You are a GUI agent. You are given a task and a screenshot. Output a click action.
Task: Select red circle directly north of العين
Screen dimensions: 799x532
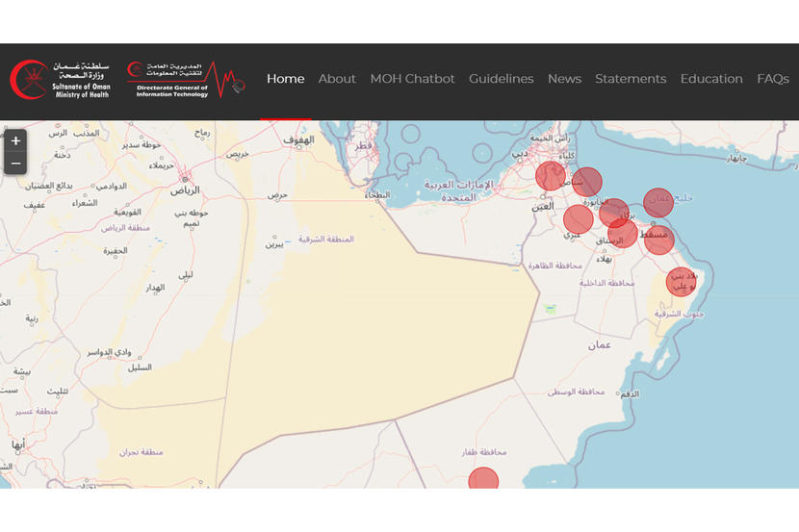click(x=551, y=176)
